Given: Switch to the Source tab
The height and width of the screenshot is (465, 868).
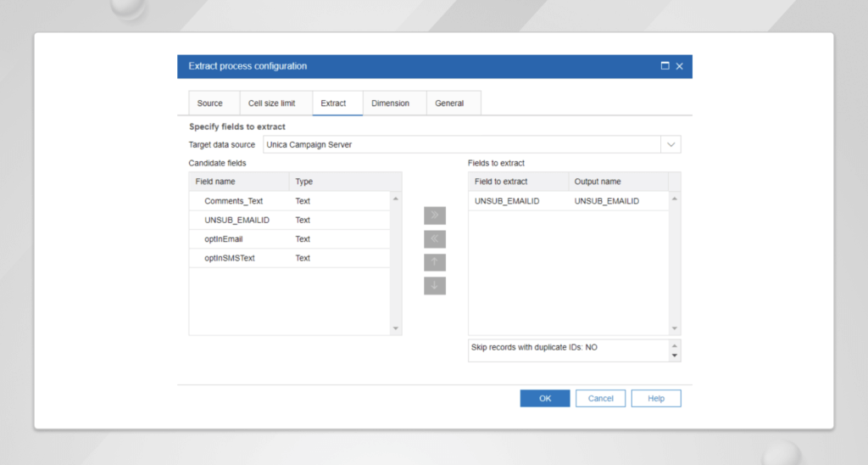Looking at the screenshot, I should pyautogui.click(x=210, y=104).
